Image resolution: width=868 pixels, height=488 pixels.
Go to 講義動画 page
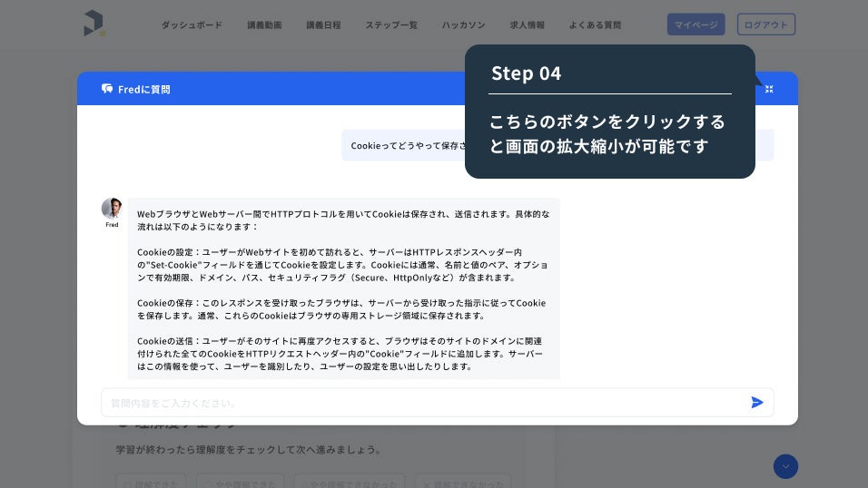[264, 24]
